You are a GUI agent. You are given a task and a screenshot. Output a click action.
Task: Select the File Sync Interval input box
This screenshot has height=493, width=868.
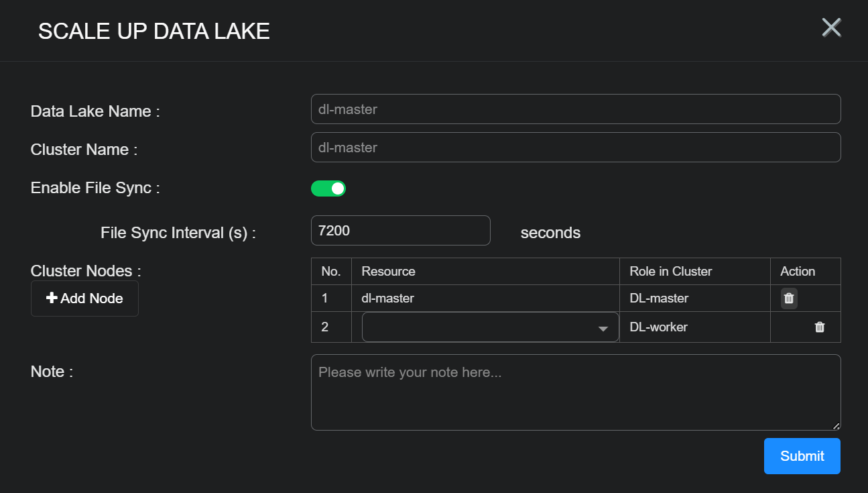click(400, 231)
